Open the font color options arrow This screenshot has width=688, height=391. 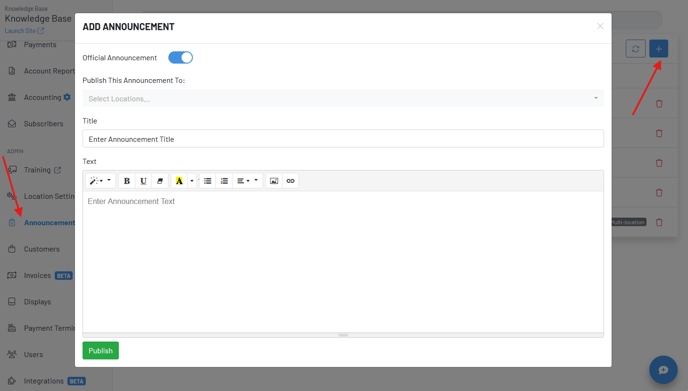pyautogui.click(x=192, y=181)
